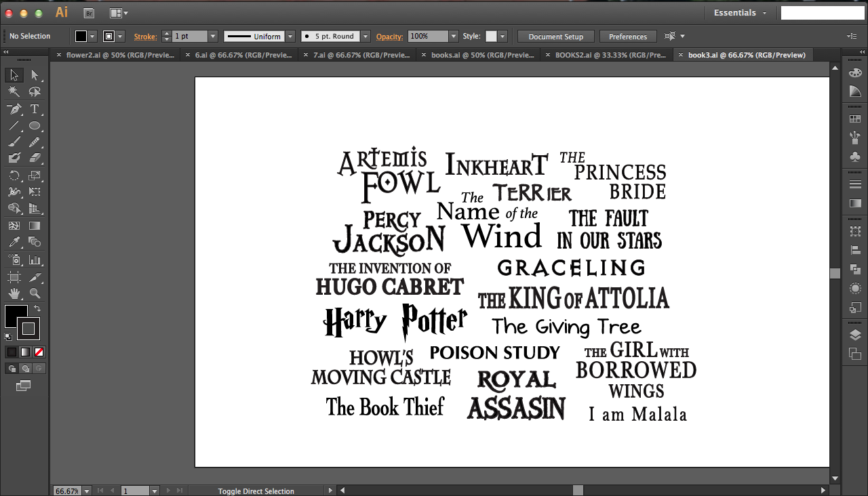Screen dimensions: 868x496
Task: Set paint to None
Action: tap(39, 352)
